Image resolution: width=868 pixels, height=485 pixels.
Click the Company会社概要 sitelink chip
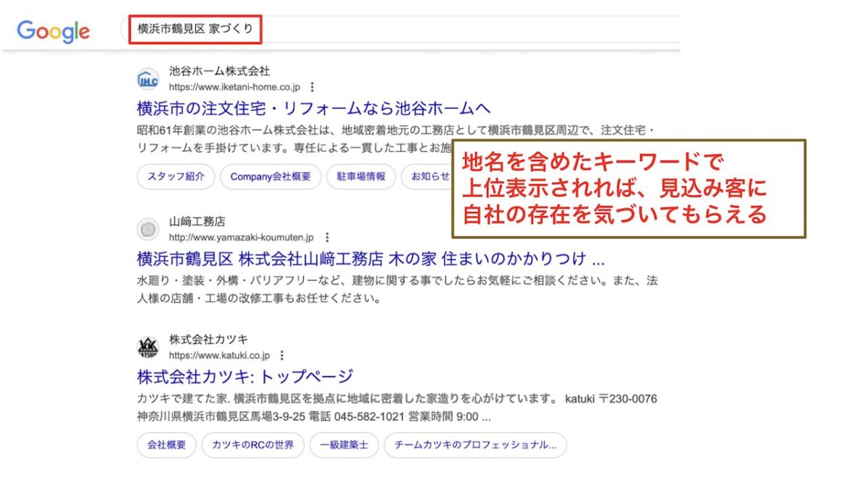tap(271, 176)
